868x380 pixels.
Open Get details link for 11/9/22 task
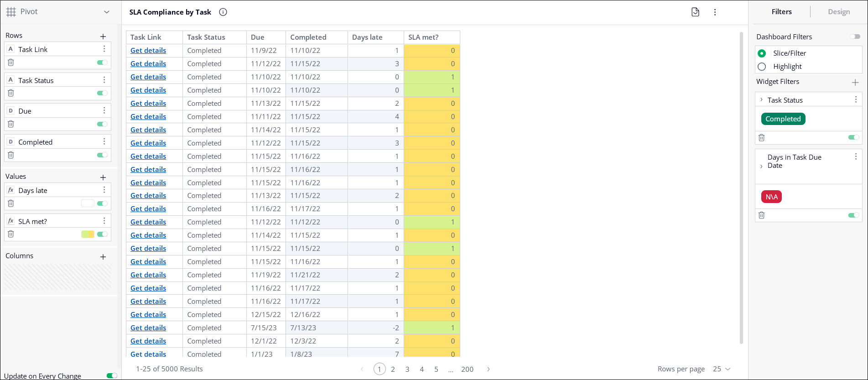(148, 51)
